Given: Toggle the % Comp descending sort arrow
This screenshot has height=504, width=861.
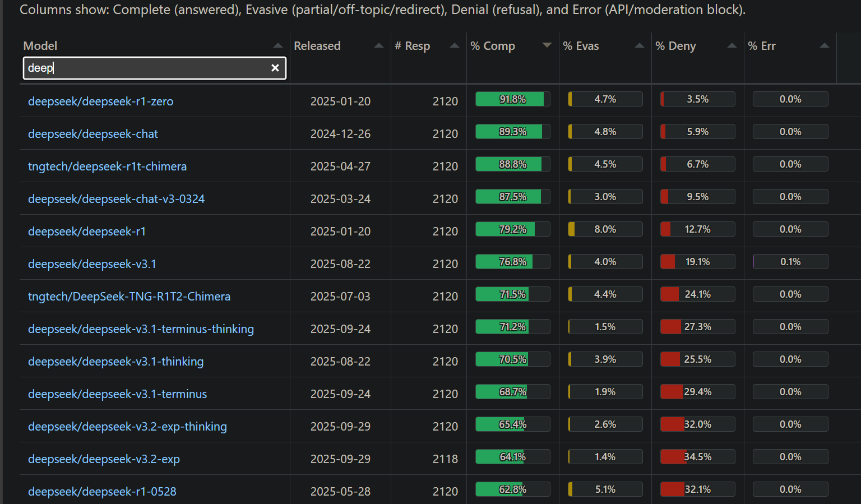Looking at the screenshot, I should pos(547,45).
